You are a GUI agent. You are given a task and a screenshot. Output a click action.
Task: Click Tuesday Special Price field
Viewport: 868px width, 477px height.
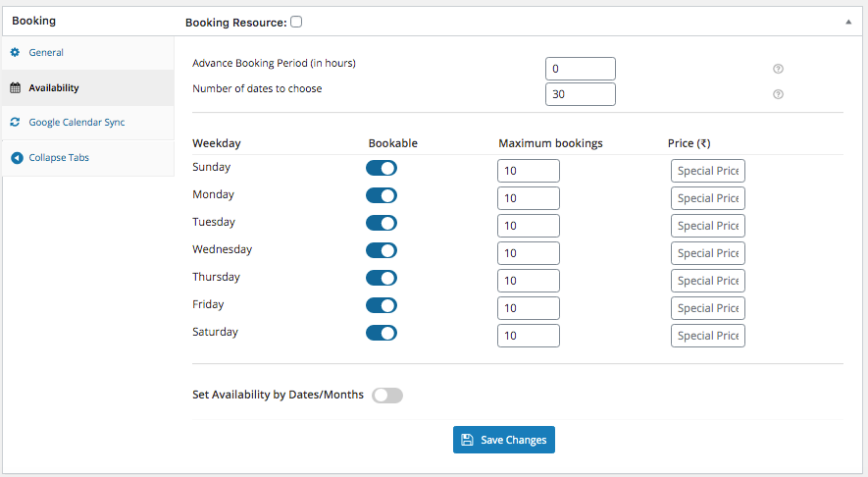point(708,226)
